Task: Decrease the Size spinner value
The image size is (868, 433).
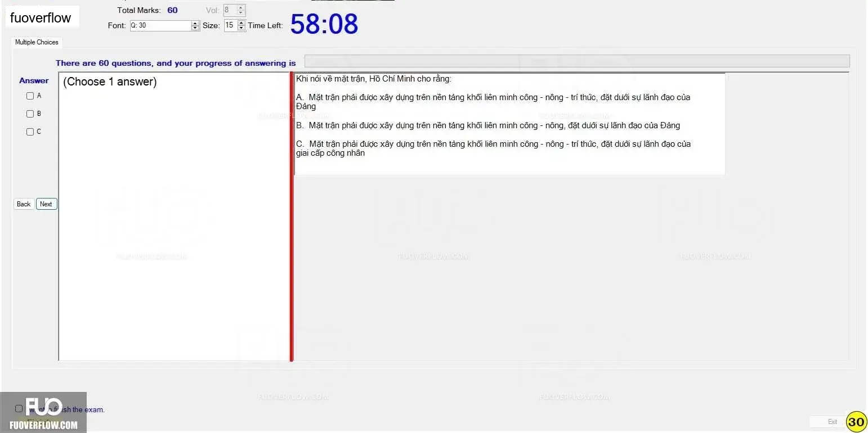Action: pos(241,28)
